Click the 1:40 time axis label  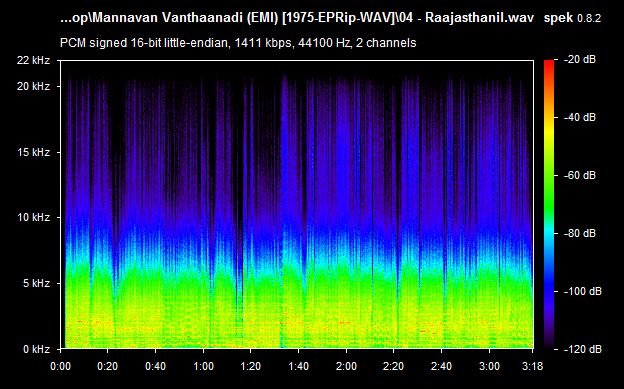click(x=298, y=366)
